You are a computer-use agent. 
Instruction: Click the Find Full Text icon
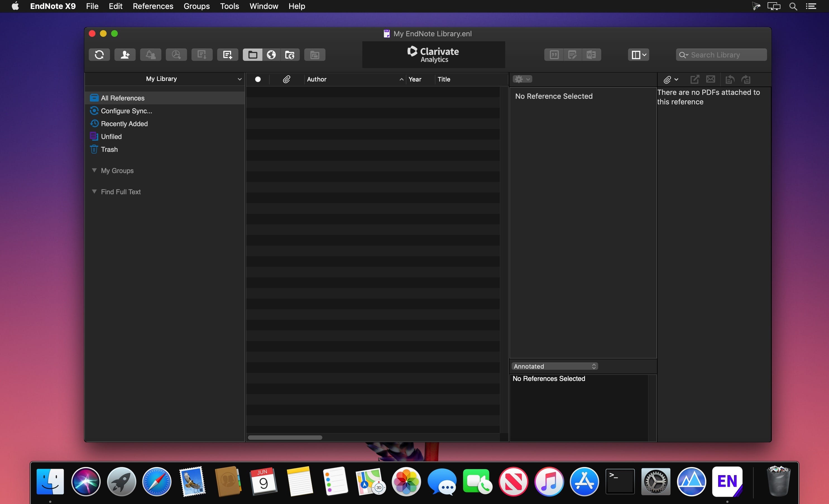click(176, 54)
